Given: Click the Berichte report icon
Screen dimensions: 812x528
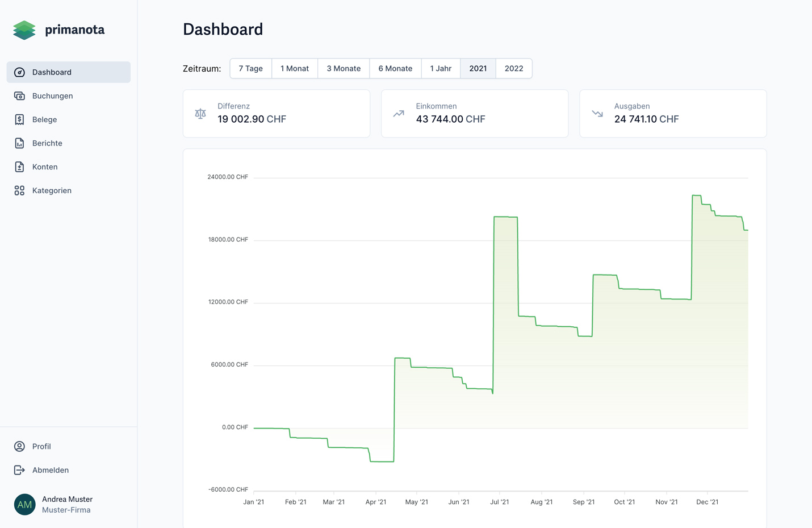Looking at the screenshot, I should click(x=19, y=143).
